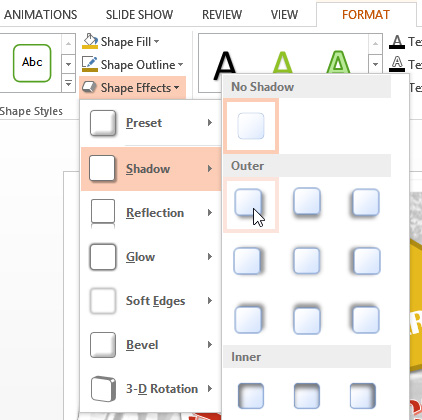Click the shape styles gallery down arrow

click(68, 64)
